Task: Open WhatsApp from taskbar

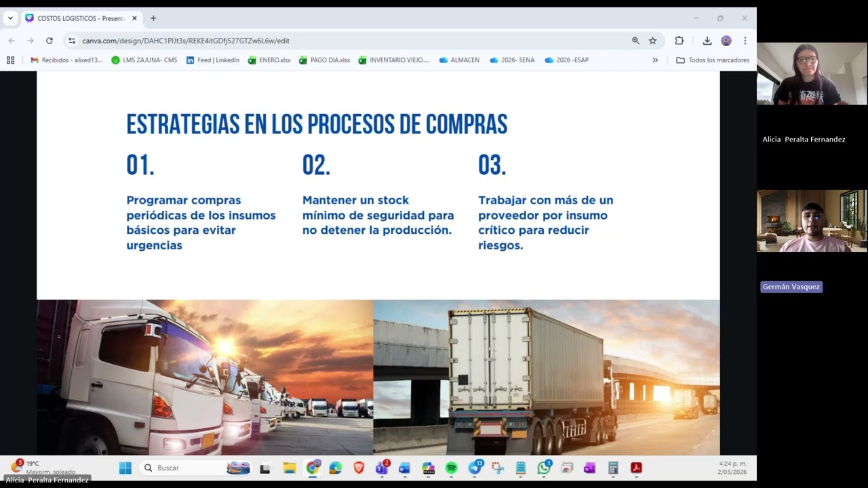Action: click(x=544, y=468)
